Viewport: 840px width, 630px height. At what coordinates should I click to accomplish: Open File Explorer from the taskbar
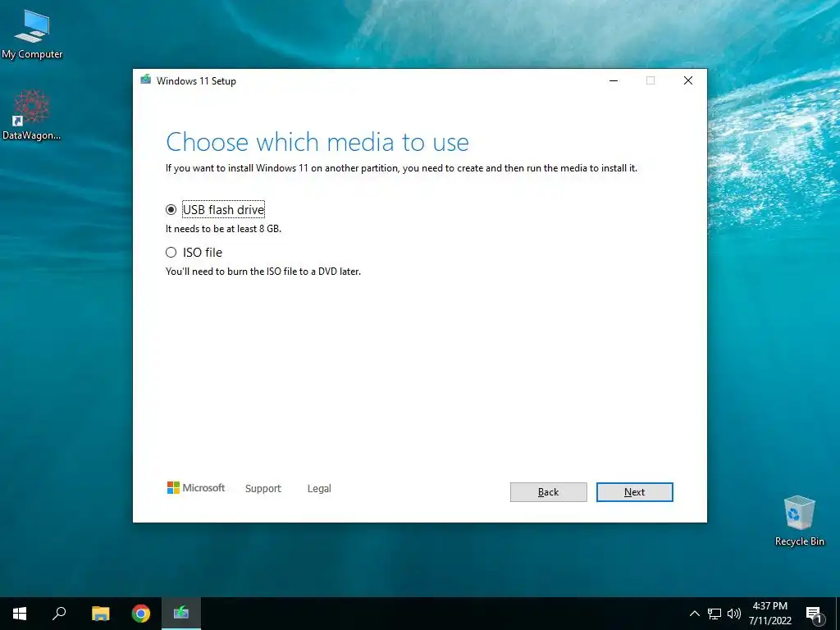point(100,614)
